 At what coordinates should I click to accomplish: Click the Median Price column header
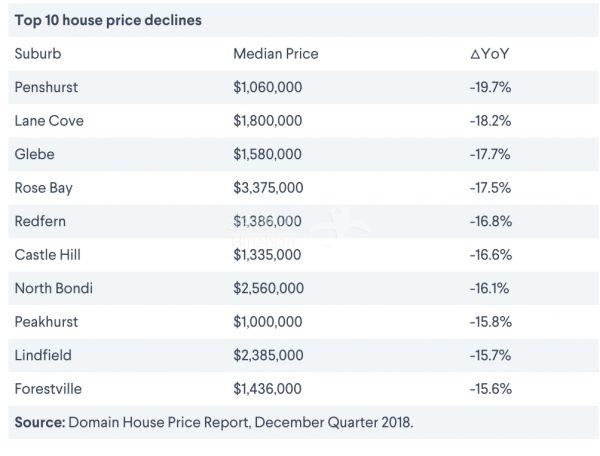(x=275, y=54)
